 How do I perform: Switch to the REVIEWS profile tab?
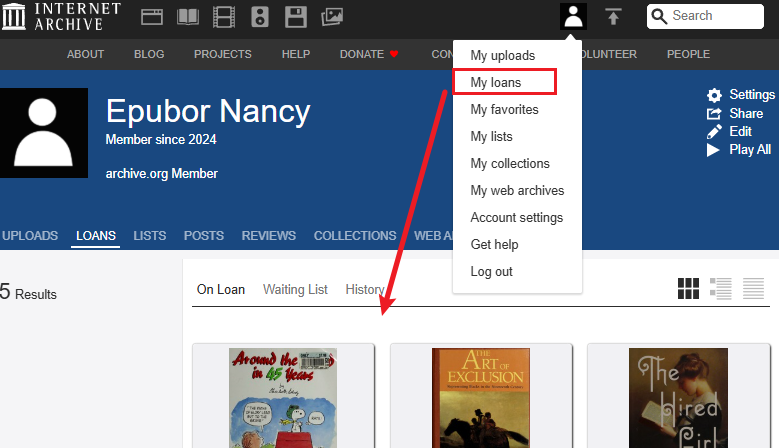click(269, 235)
